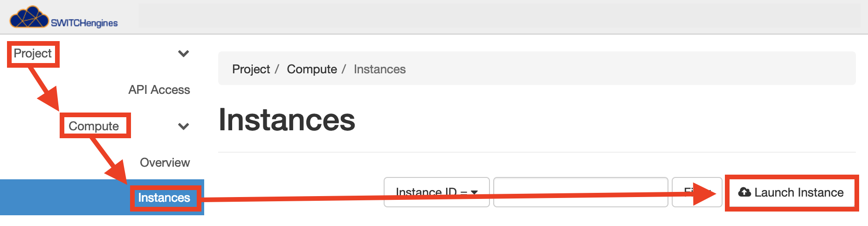The width and height of the screenshot is (868, 226).
Task: Click the partially hidden Filter button
Action: pyautogui.click(x=697, y=192)
